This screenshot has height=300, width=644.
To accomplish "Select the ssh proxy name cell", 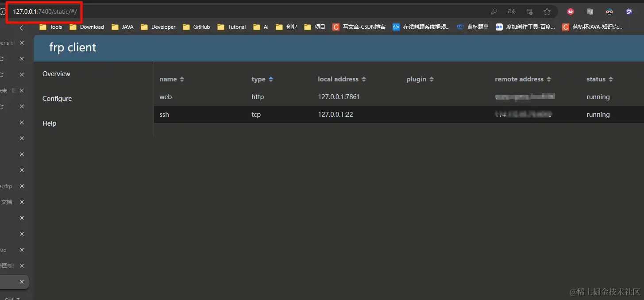I will [164, 115].
